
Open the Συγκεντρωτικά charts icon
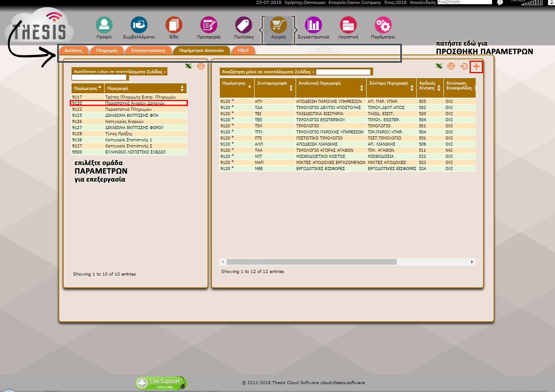pos(313,26)
